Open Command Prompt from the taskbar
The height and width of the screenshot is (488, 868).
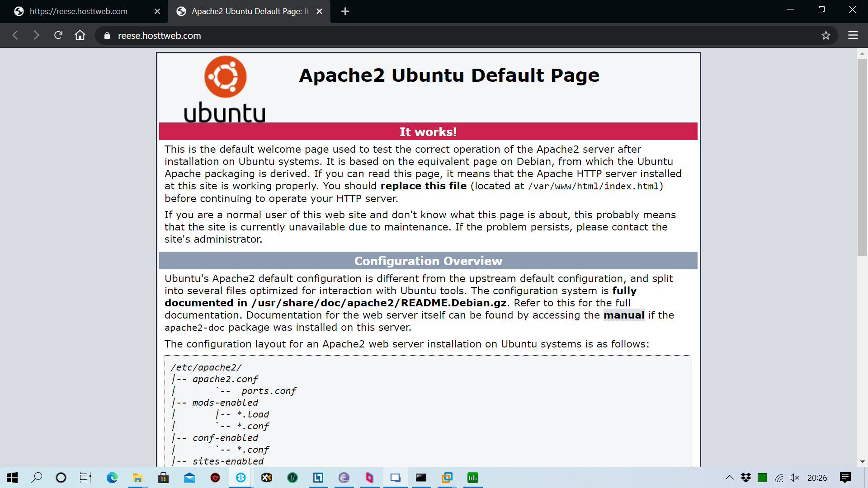pos(421,478)
